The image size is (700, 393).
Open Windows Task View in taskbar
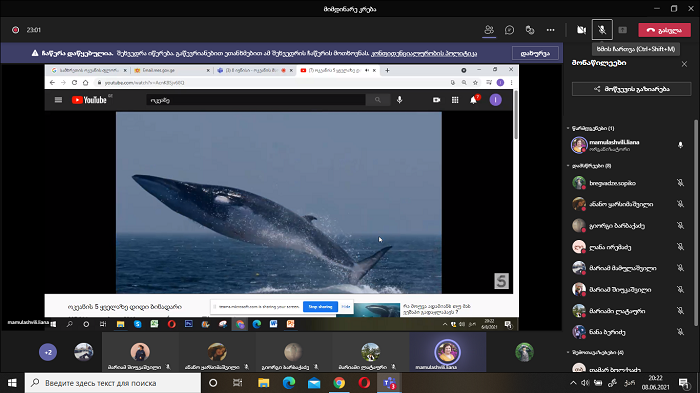coord(238,383)
